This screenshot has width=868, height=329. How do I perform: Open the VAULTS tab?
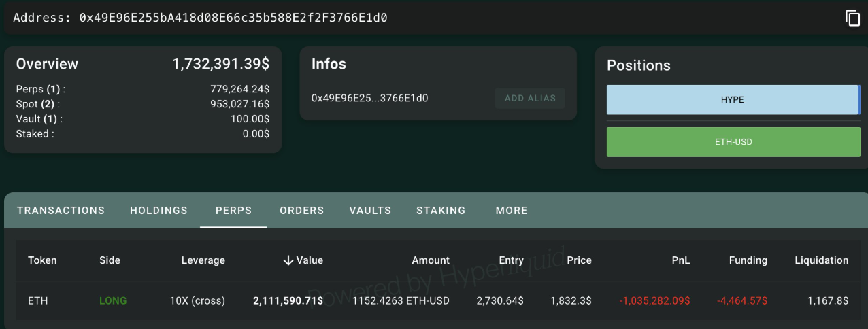coord(370,211)
